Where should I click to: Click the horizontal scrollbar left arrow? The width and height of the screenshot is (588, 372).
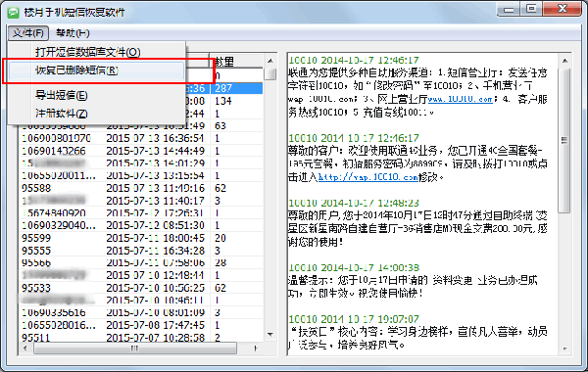click(25, 349)
